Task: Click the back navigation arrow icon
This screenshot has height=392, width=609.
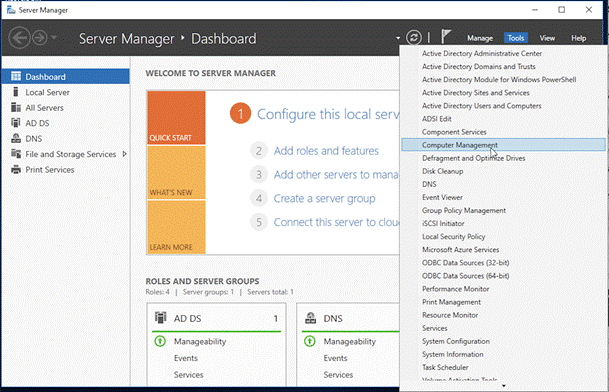Action: click(19, 38)
